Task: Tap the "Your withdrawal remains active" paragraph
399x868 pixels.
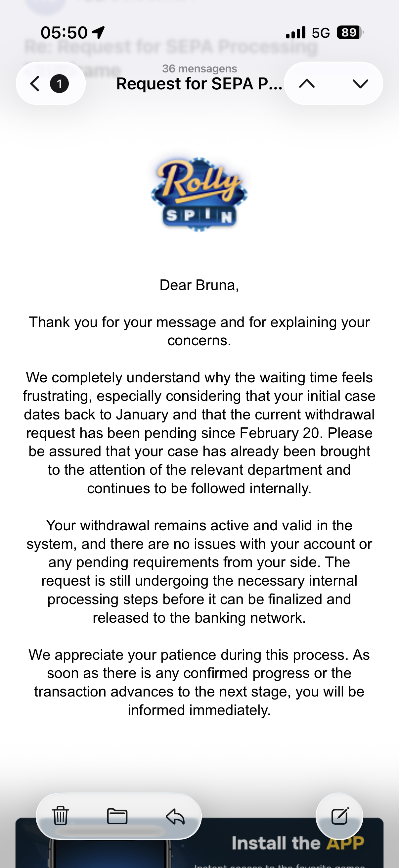Action: click(199, 571)
